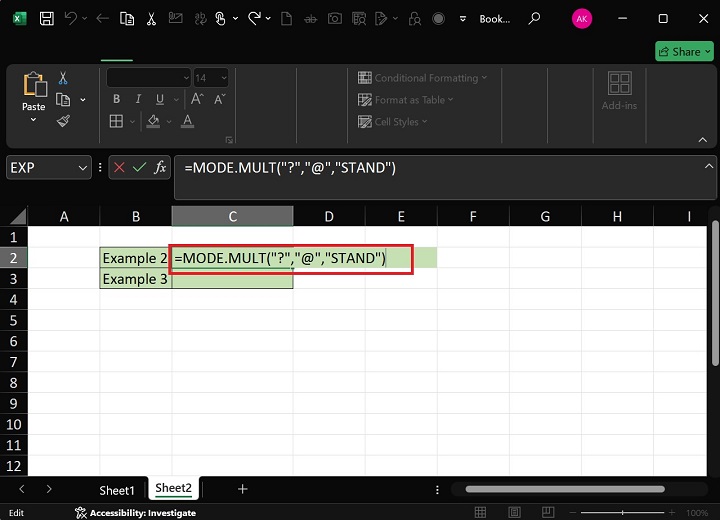
Task: Open the Add-ins button
Action: [619, 90]
